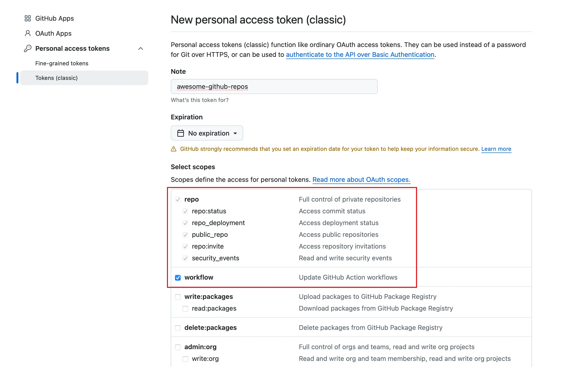Open Read more about OAuth scopes link

click(x=361, y=180)
